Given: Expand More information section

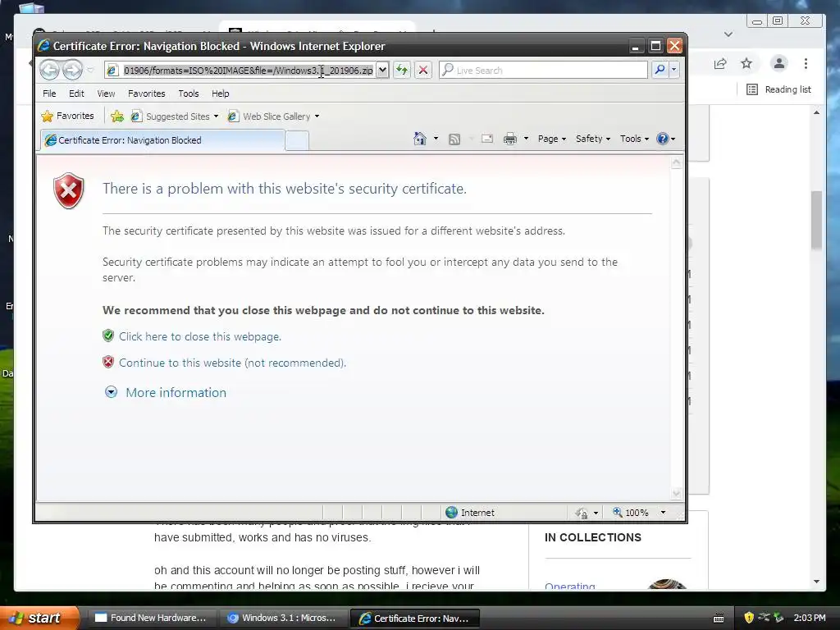Looking at the screenshot, I should [x=176, y=393].
